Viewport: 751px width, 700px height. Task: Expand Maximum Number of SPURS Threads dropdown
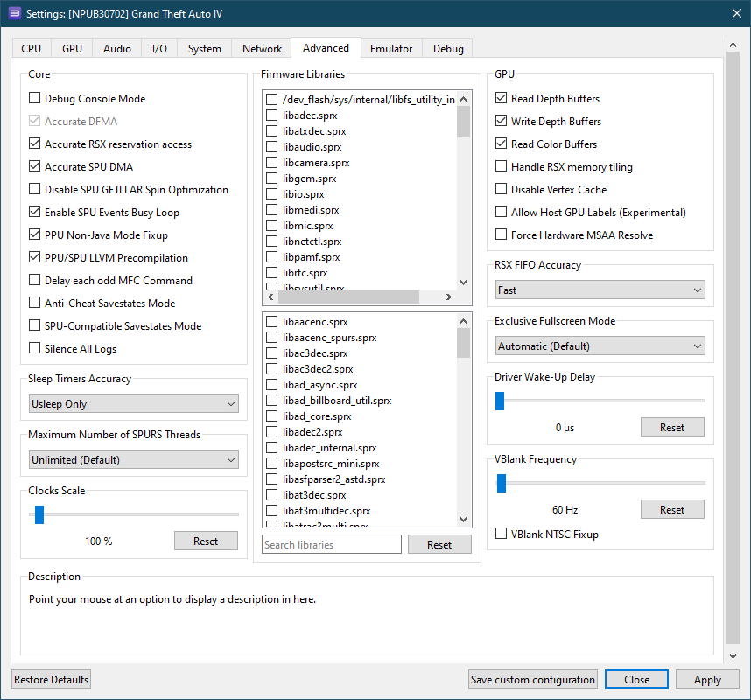(x=134, y=459)
